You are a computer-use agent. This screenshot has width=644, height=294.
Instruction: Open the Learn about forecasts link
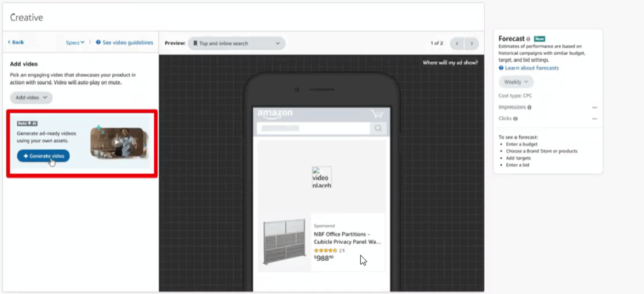tap(529, 68)
